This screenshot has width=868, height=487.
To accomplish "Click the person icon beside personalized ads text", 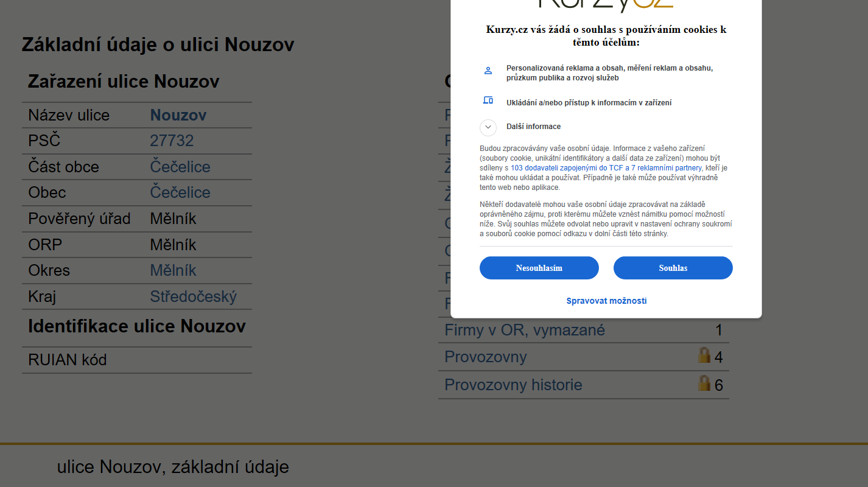I will click(488, 71).
